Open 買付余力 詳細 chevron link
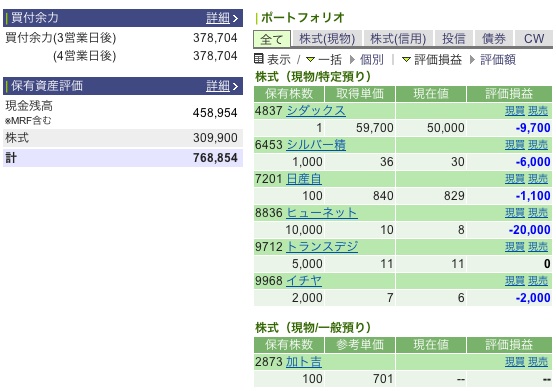This screenshot has height=391, width=556. pyautogui.click(x=222, y=18)
